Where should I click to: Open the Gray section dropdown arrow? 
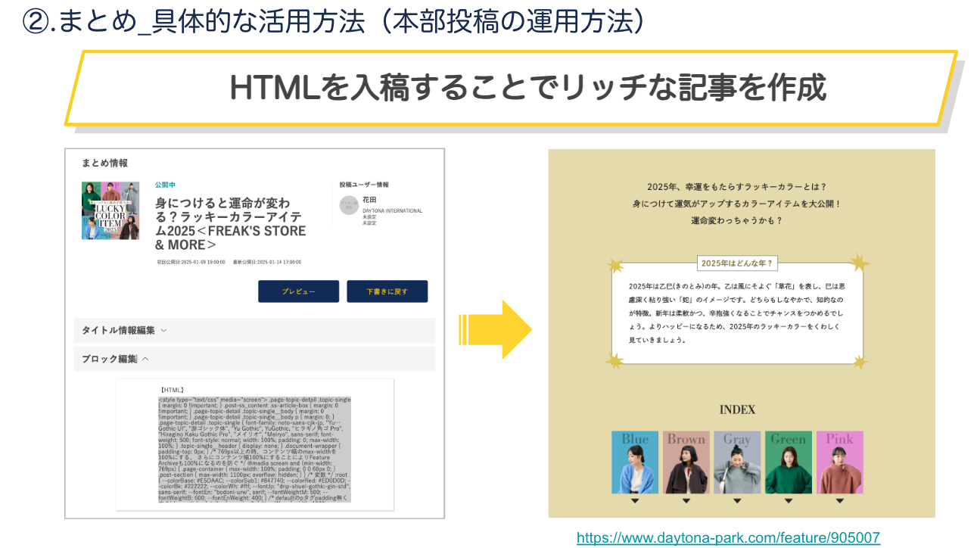pos(737,500)
